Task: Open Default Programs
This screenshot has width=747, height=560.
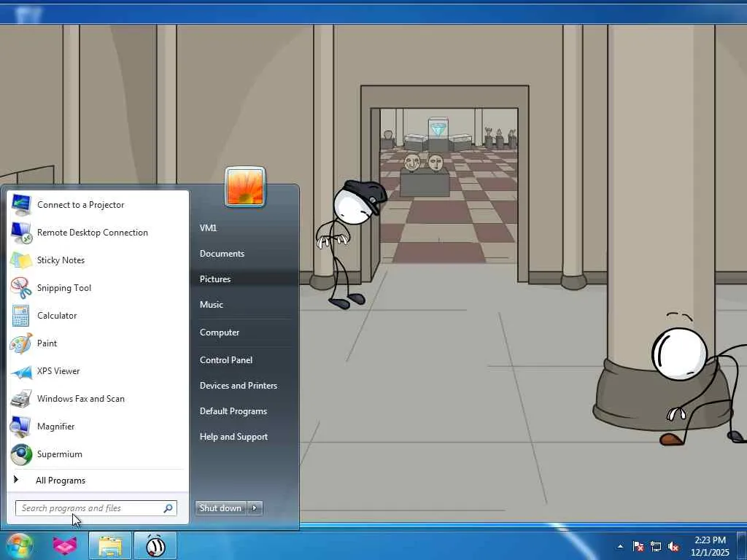Action: tap(233, 411)
